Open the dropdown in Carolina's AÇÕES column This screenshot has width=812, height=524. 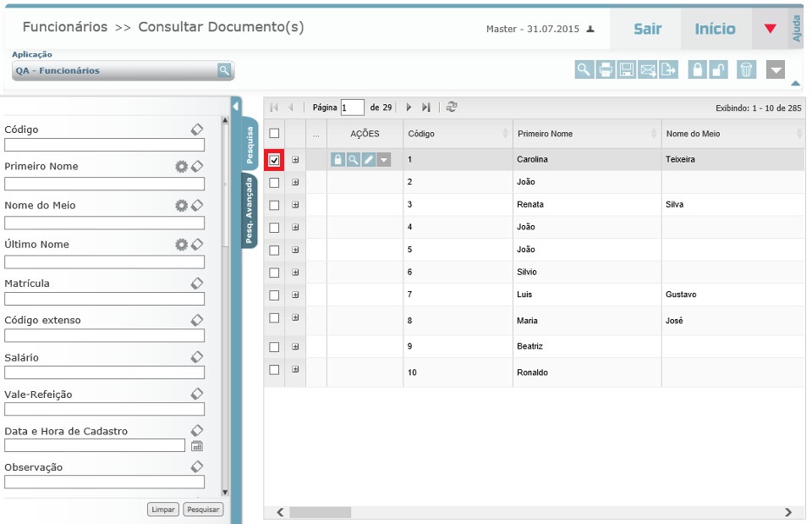382,158
